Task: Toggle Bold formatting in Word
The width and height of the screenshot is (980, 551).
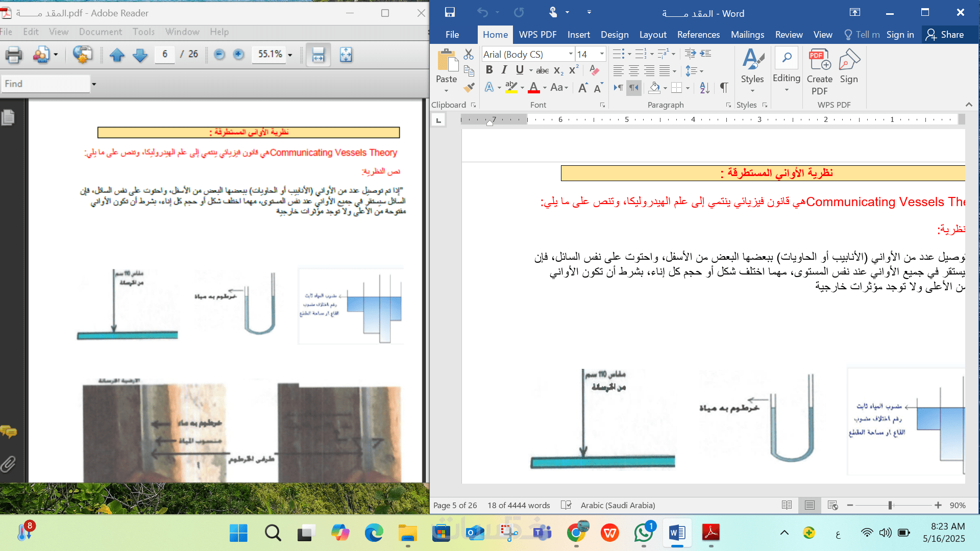Action: point(489,70)
